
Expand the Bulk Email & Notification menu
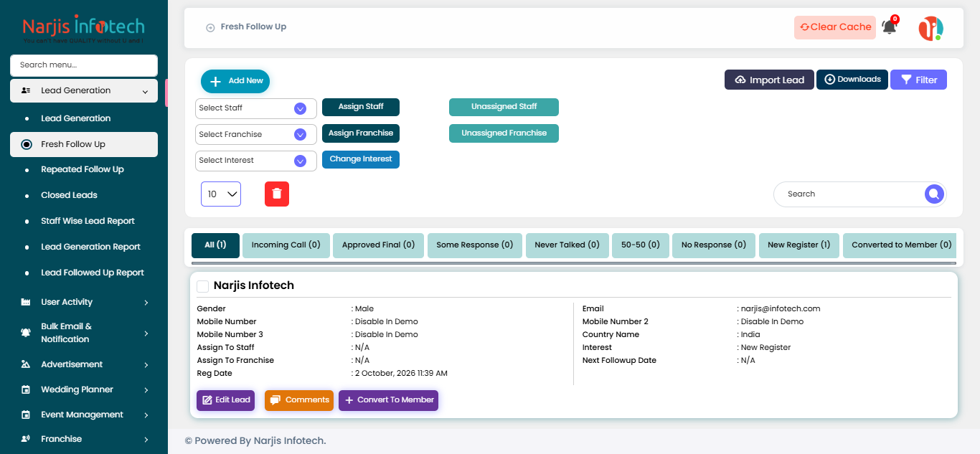point(146,334)
